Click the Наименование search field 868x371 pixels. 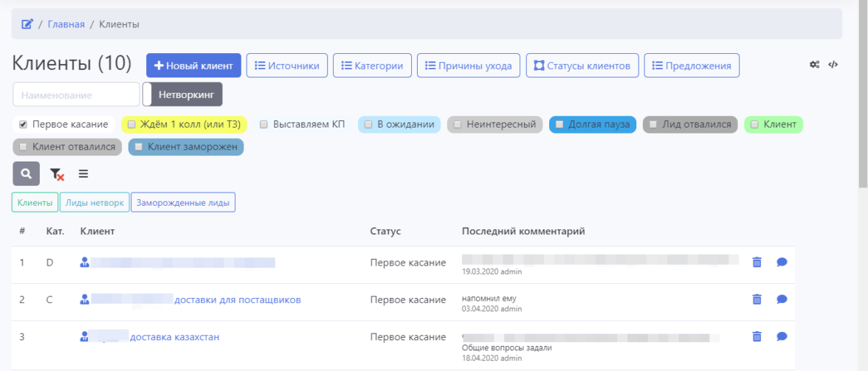point(76,94)
